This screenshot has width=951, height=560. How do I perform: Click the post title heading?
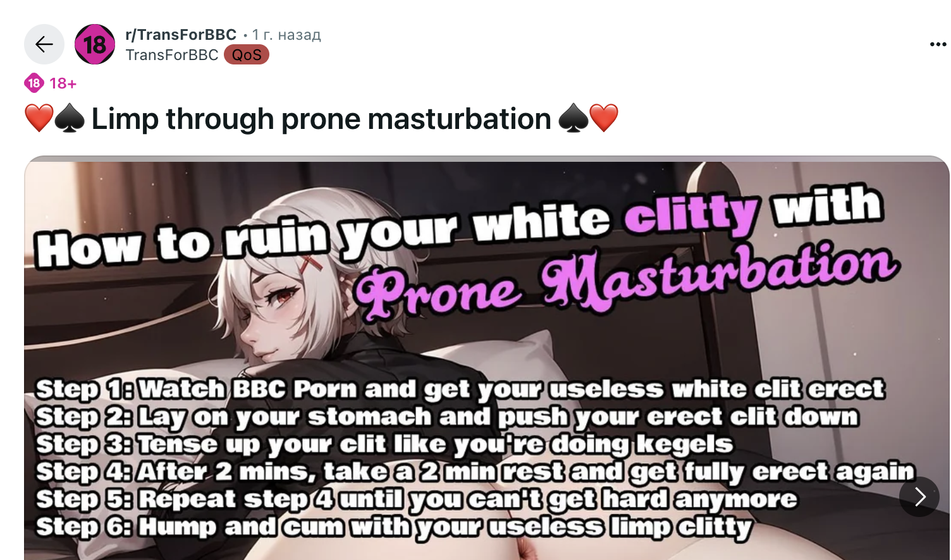321,118
